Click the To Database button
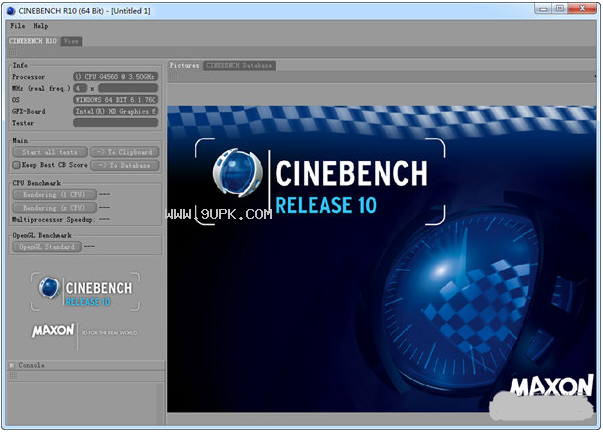 click(125, 165)
